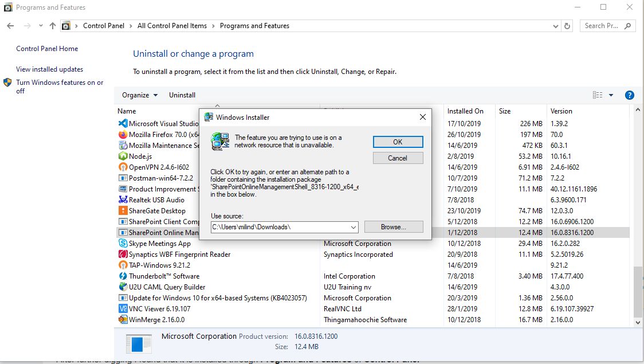Click the Control Panel breadcrumb
Viewport: 644px width, 364px height.
tap(104, 25)
